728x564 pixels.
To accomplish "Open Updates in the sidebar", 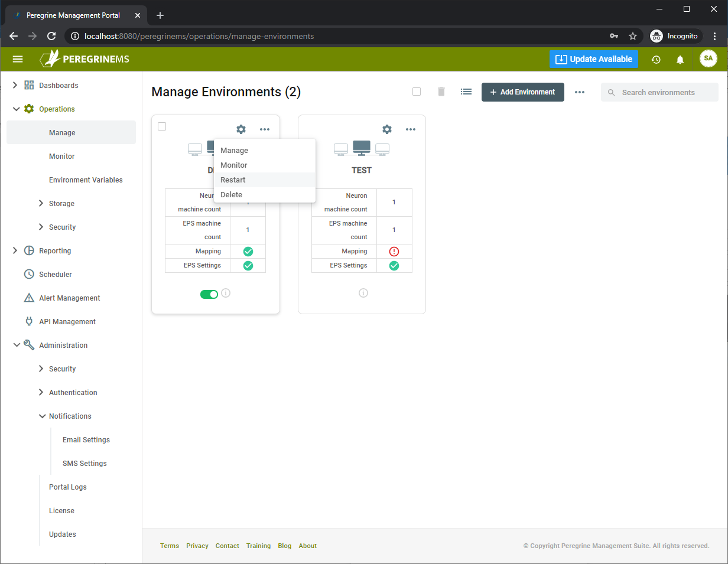I will tap(63, 534).
